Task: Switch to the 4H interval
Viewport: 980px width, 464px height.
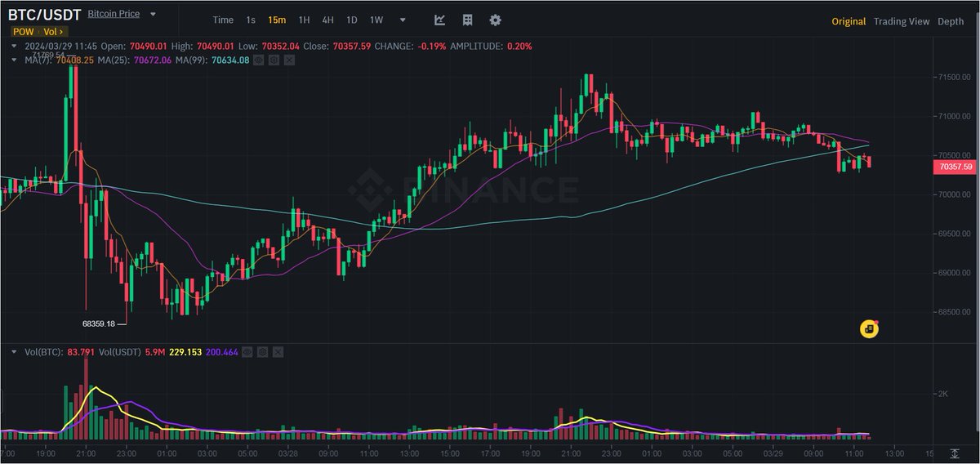Action: click(x=327, y=20)
